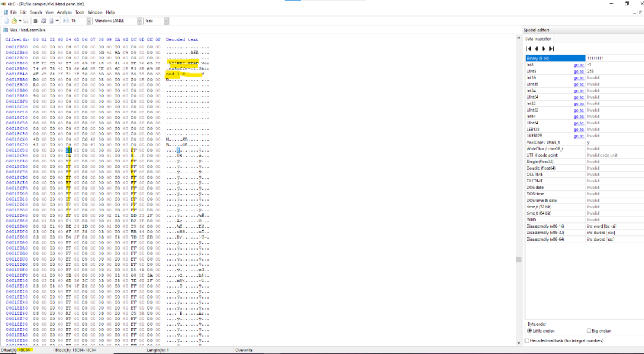
Task: Select the UTF-8 code point row
Action: point(585,155)
